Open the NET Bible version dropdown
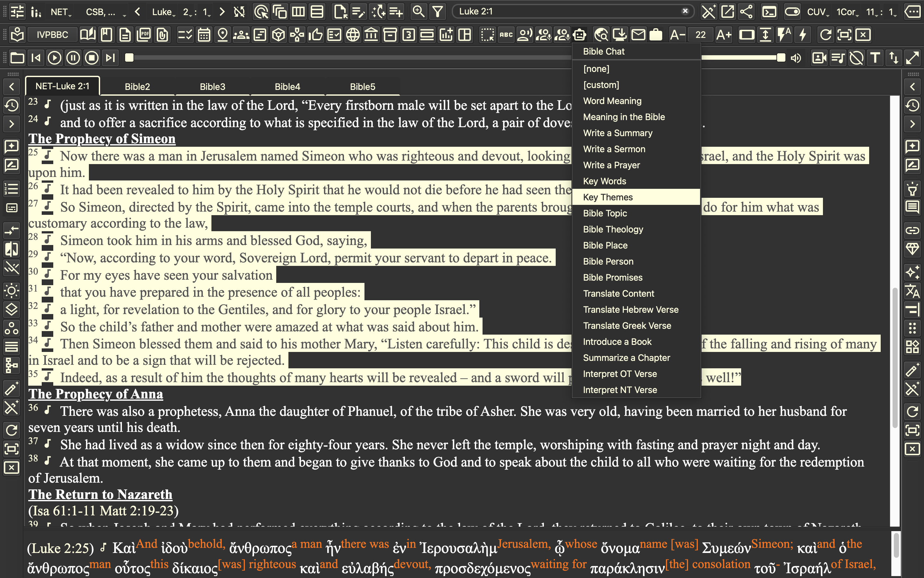 tap(61, 12)
